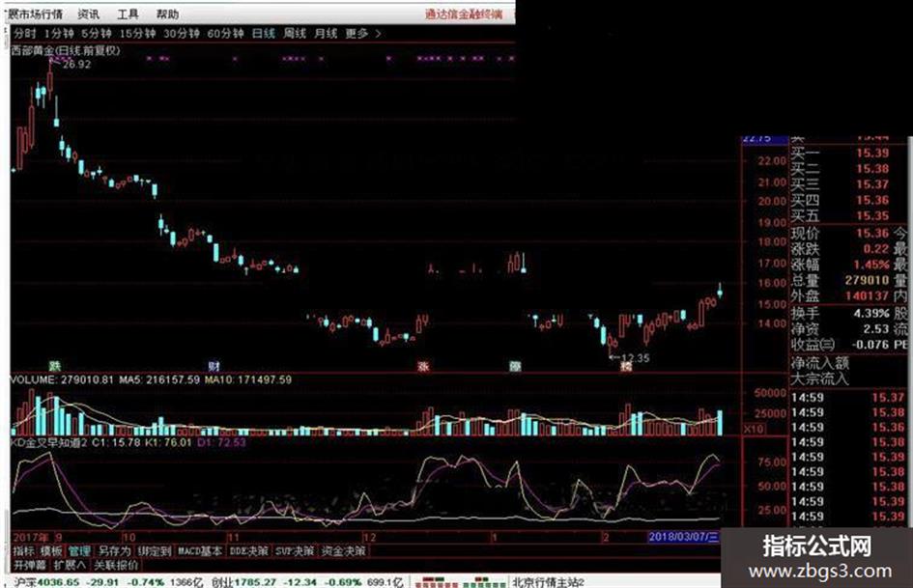Open the 模板 template button
The width and height of the screenshot is (913, 588).
click(50, 550)
